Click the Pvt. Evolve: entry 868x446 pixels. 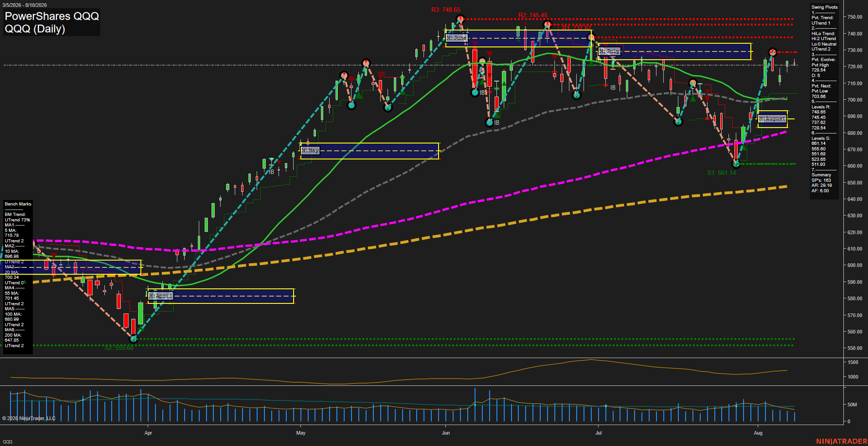[823, 60]
